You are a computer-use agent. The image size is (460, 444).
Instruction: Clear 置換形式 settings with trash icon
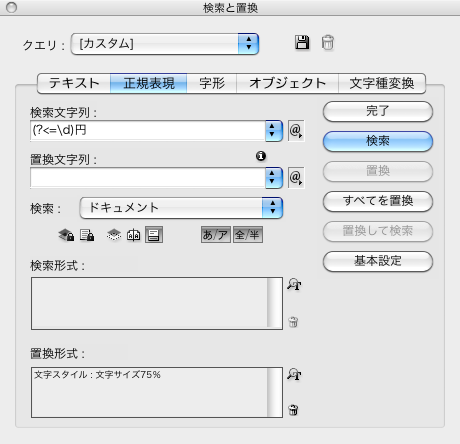pos(293,410)
